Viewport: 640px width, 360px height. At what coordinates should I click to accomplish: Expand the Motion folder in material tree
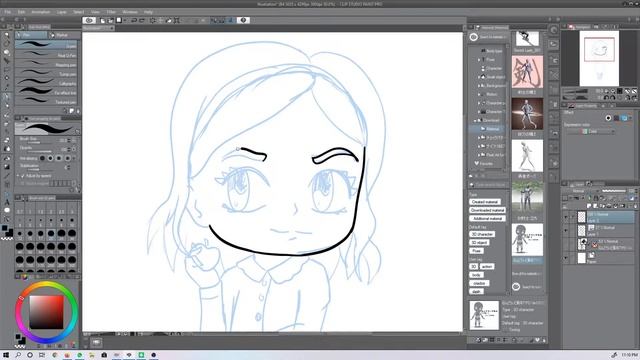click(x=479, y=94)
